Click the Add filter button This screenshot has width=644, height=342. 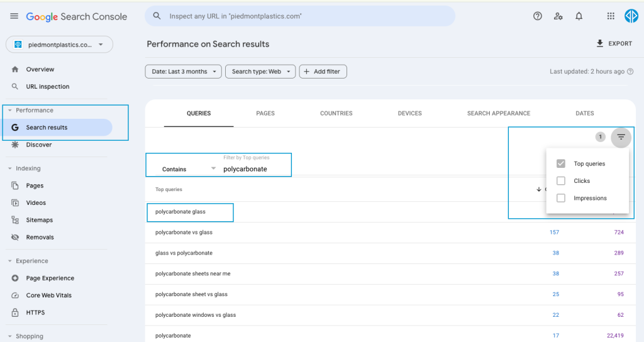[x=323, y=72]
